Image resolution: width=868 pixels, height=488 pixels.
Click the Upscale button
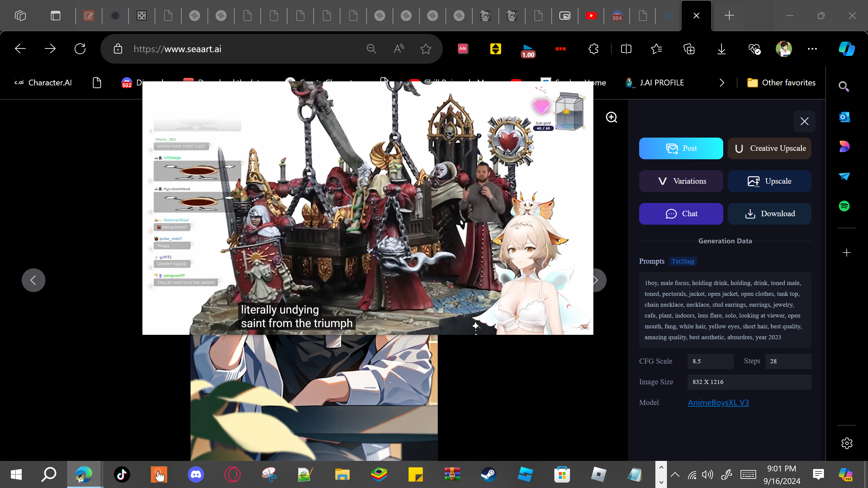tap(769, 181)
